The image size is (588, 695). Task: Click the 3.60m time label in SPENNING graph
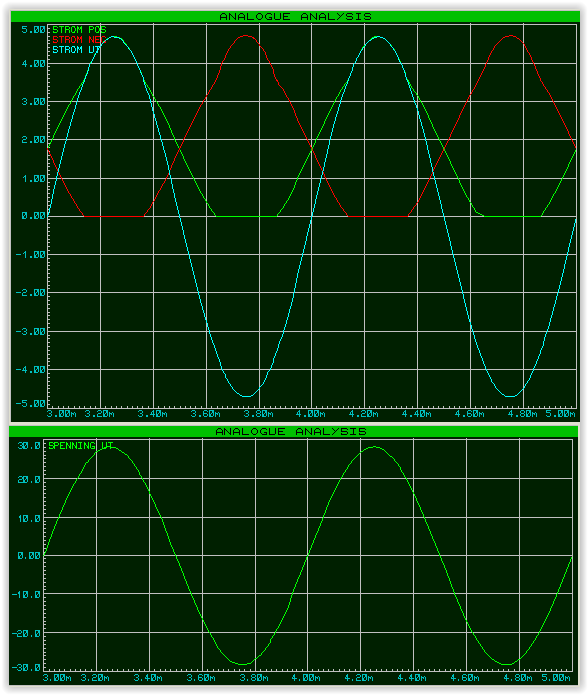pyautogui.click(x=201, y=678)
